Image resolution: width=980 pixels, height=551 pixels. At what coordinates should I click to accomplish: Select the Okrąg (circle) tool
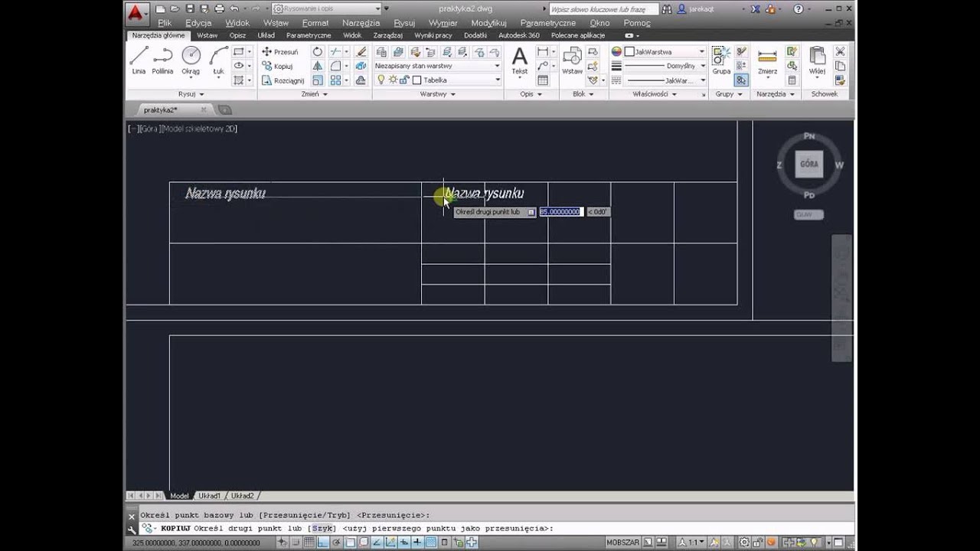[x=191, y=60]
